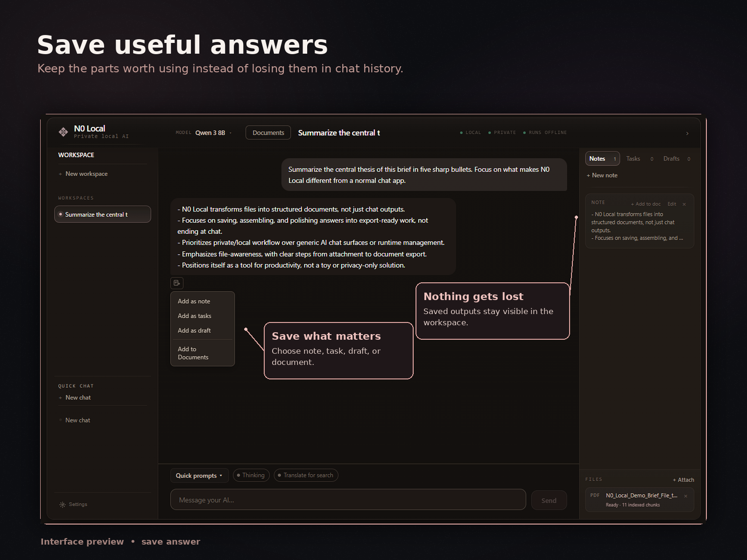Click the PRIVATE status indicator
The height and width of the screenshot is (560, 747).
(502, 133)
